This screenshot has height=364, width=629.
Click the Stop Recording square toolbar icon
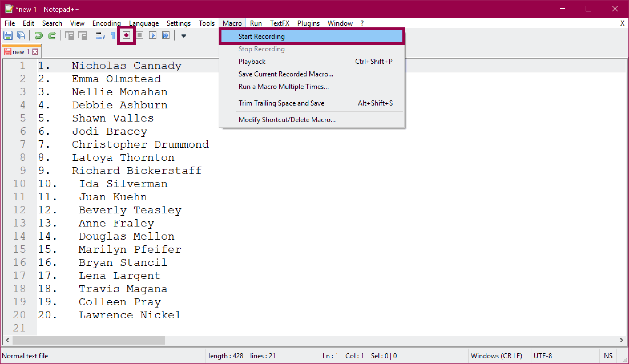140,35
